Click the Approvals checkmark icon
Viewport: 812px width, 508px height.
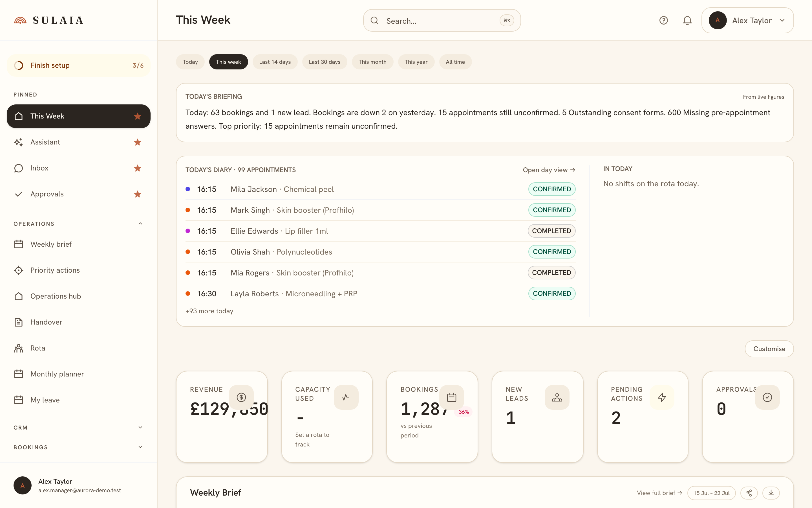(18, 194)
